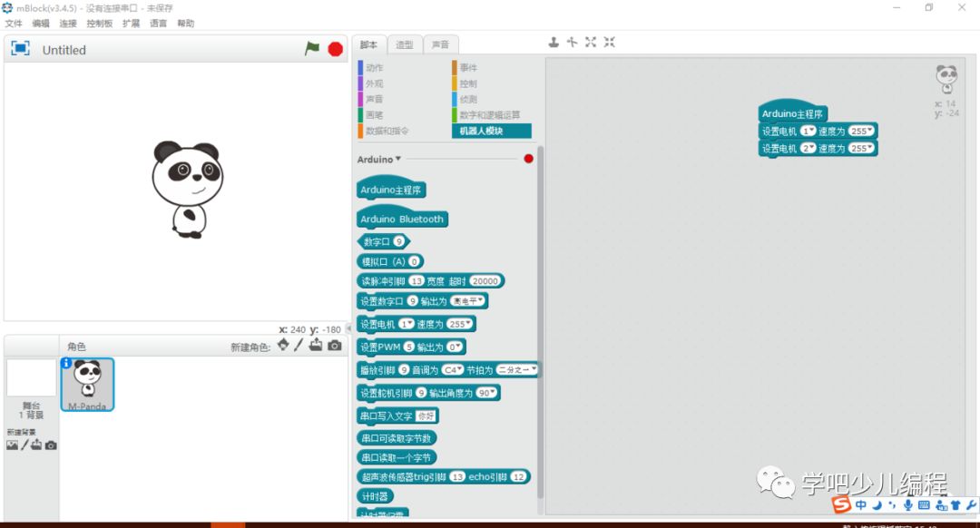Open speed dropdown in palette 设置电机 block

coord(460,324)
